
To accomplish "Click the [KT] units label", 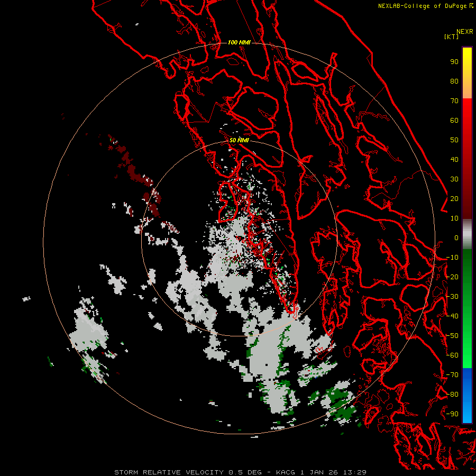I will click(x=451, y=36).
